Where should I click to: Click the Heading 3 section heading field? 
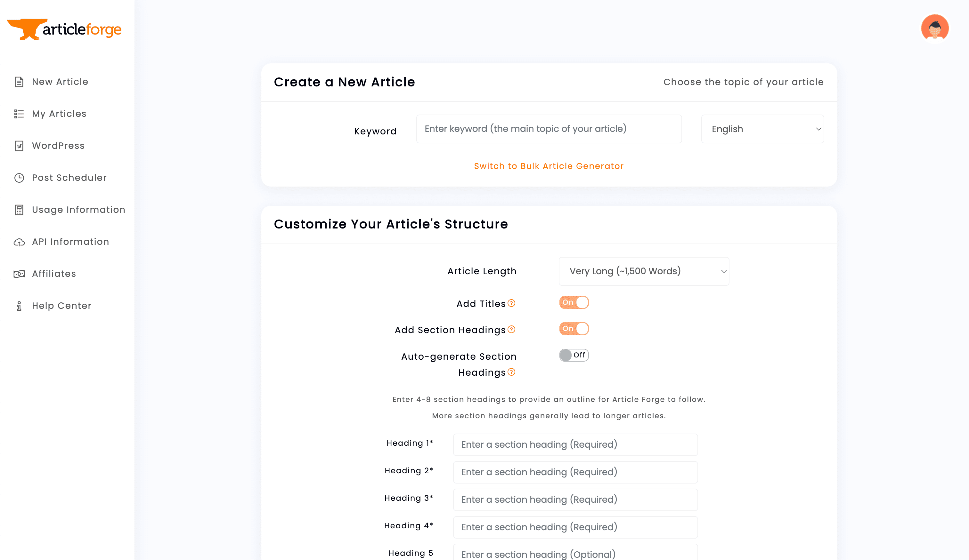(x=575, y=499)
